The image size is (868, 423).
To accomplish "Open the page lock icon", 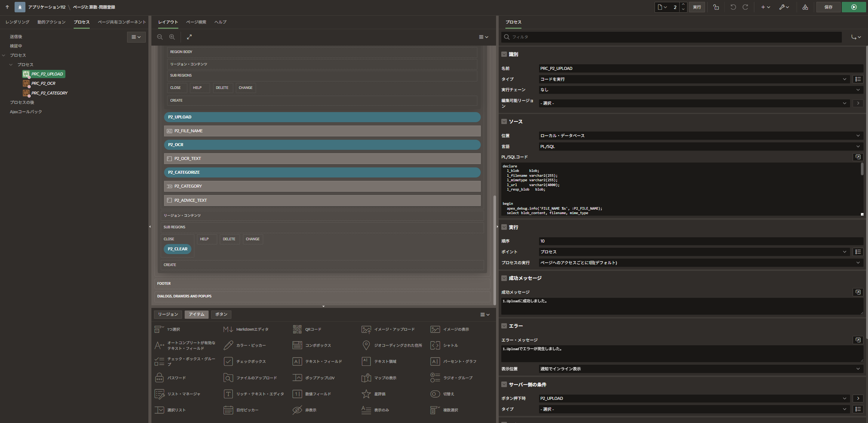I will click(716, 7).
